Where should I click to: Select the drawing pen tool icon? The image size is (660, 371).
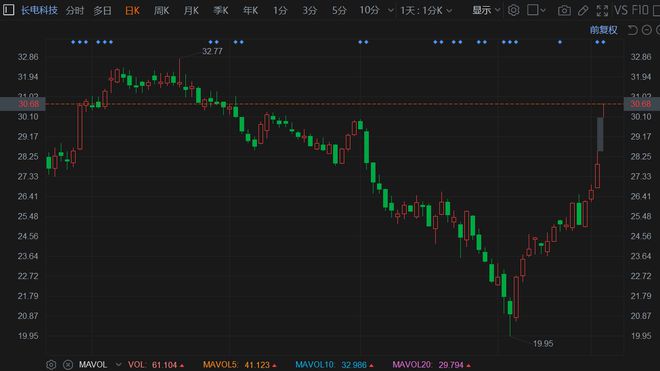click(x=583, y=11)
